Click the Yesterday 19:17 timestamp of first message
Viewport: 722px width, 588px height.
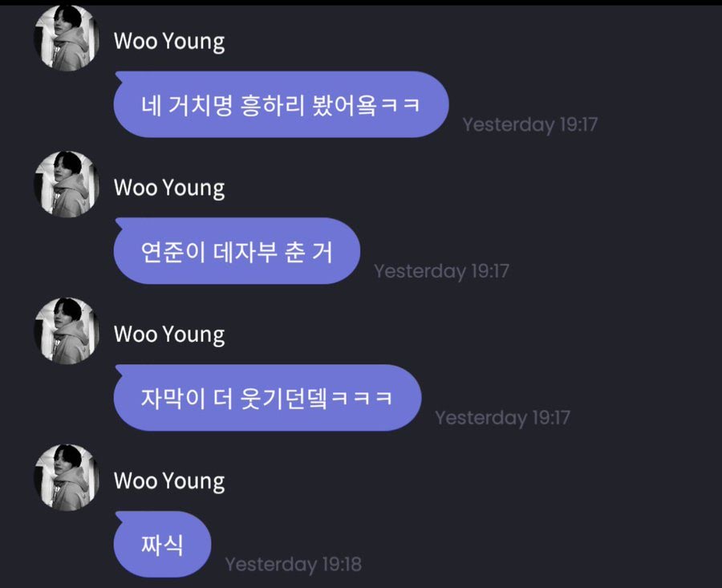(x=530, y=125)
